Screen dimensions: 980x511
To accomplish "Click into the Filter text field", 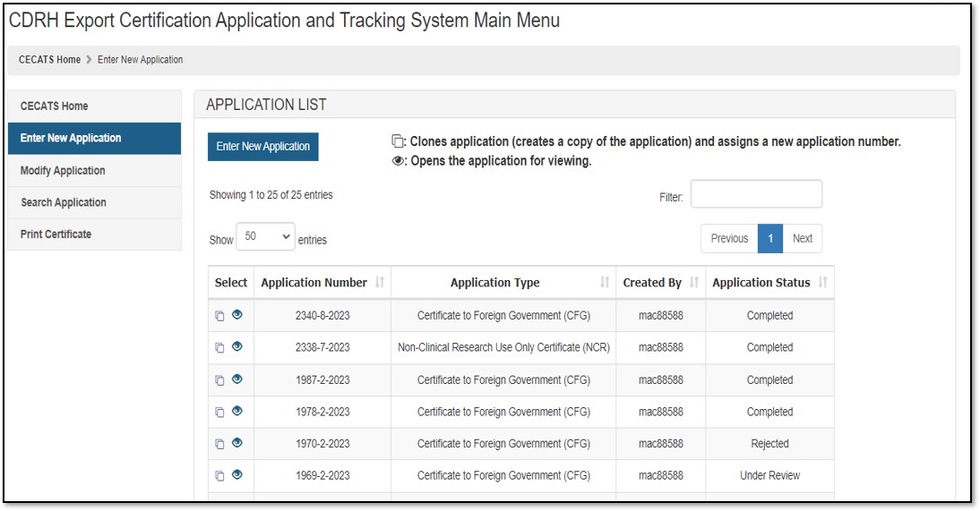I will pyautogui.click(x=756, y=194).
